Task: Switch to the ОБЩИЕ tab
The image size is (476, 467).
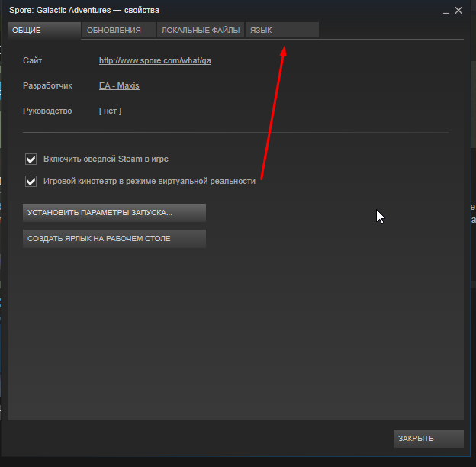Action: point(44,30)
